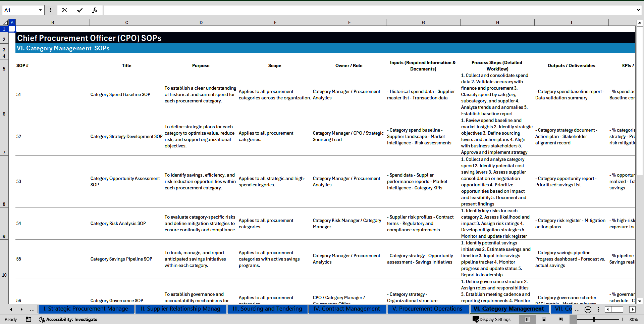Expand the formula bar
Image resolution: width=644 pixels, height=324 pixels.
pos(638,10)
